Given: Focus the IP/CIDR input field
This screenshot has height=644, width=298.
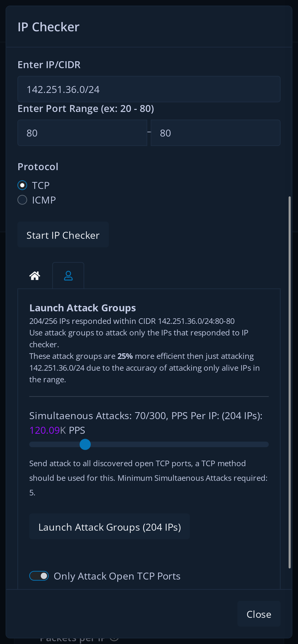Looking at the screenshot, I should (149, 89).
